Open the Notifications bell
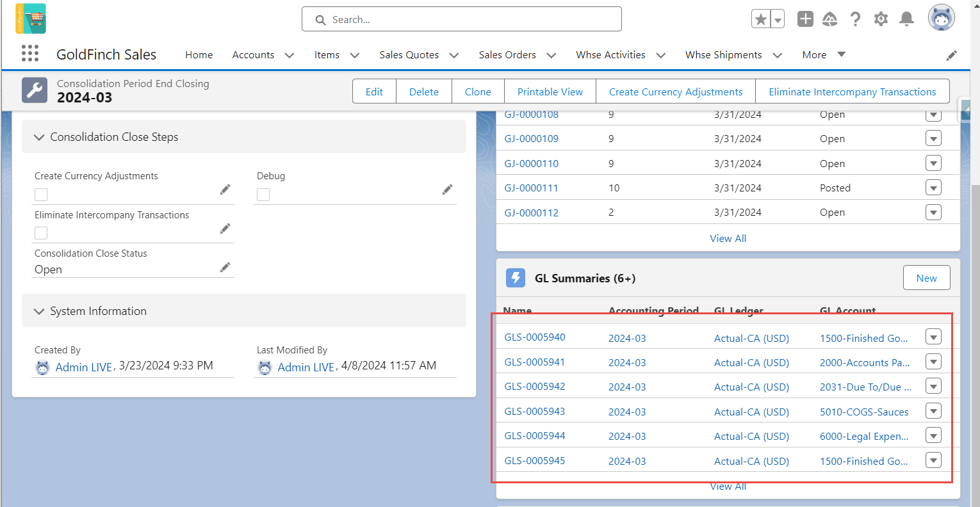The image size is (980, 507). coord(906,19)
